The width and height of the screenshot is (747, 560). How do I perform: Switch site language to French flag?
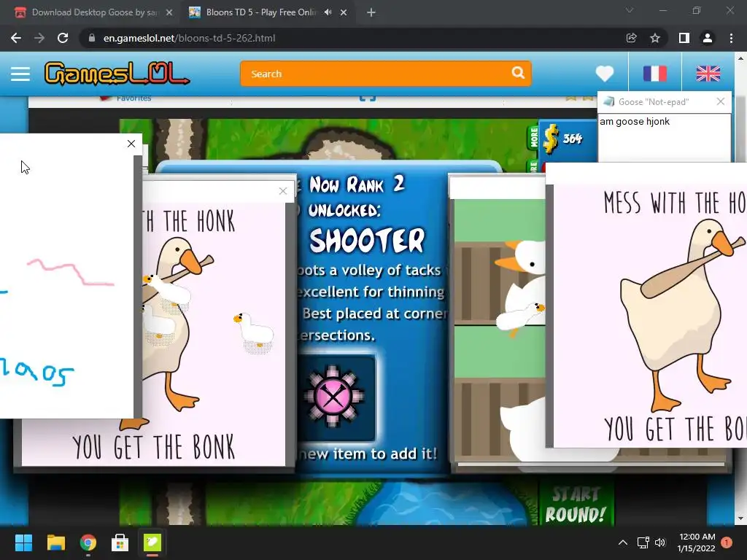pyautogui.click(x=654, y=74)
